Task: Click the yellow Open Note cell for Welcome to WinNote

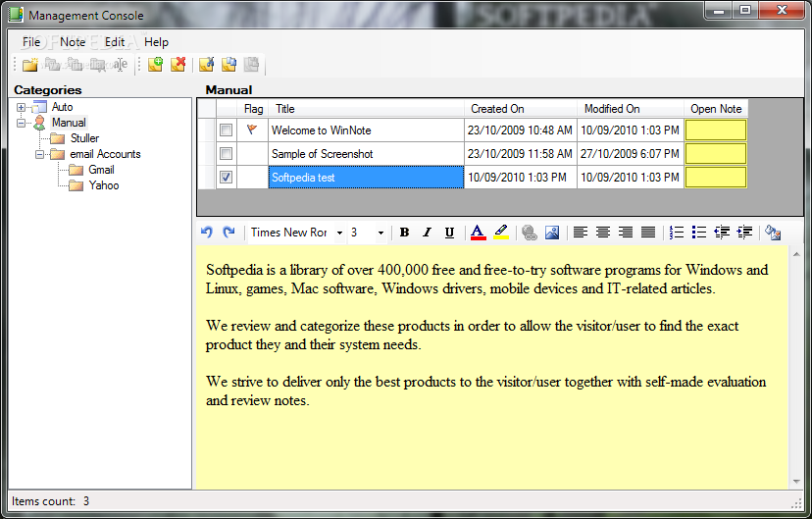Action: pos(716,130)
